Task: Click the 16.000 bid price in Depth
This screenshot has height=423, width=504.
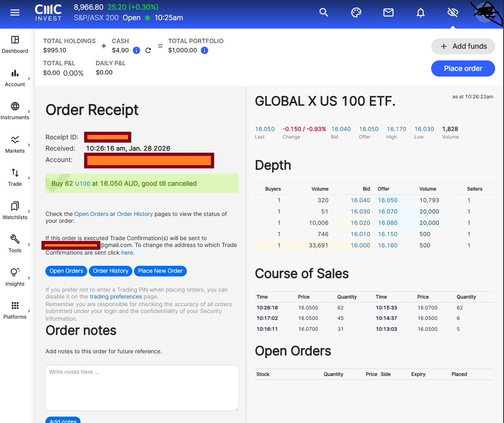Action: pyautogui.click(x=360, y=245)
